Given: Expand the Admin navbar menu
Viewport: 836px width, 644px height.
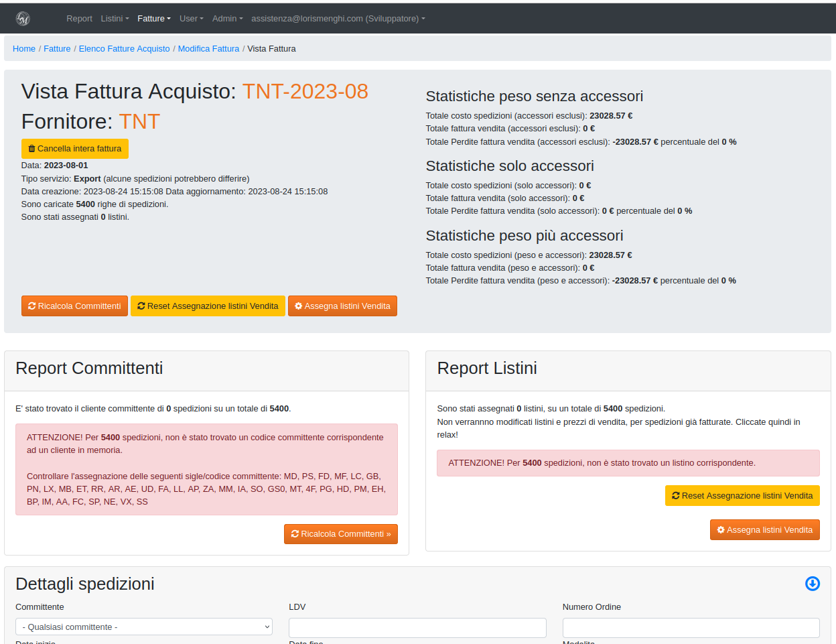Looking at the screenshot, I should tap(227, 19).
